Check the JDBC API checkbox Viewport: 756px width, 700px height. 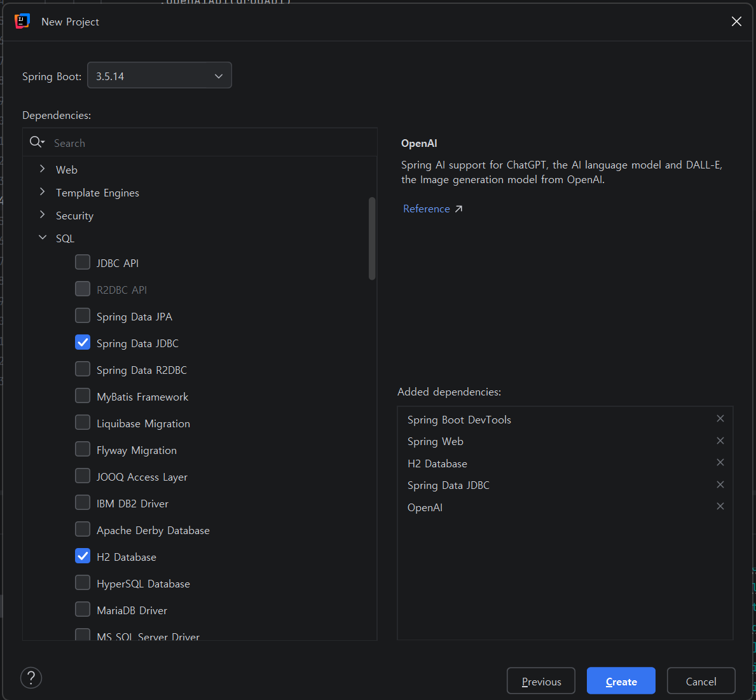(x=83, y=262)
